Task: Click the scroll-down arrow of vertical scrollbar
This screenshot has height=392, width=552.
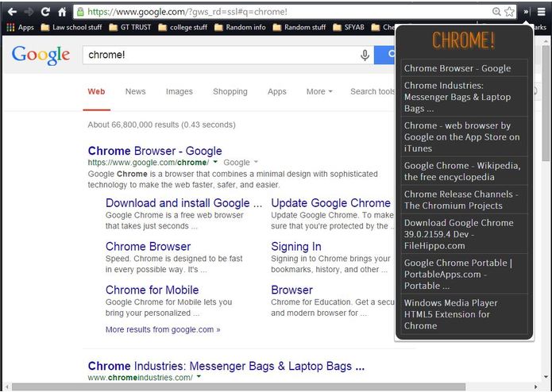Action: [x=546, y=377]
